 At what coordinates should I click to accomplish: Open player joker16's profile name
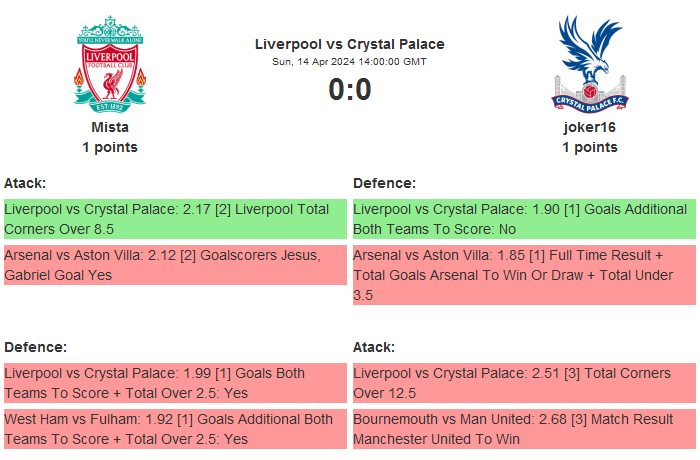[589, 127]
